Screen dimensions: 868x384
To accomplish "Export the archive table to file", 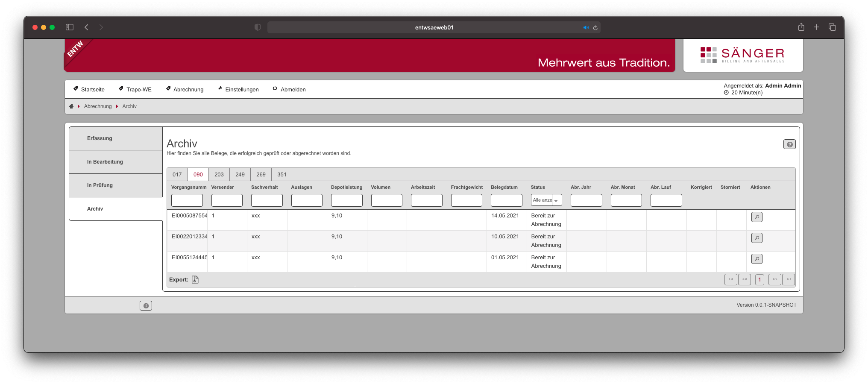I will (195, 279).
